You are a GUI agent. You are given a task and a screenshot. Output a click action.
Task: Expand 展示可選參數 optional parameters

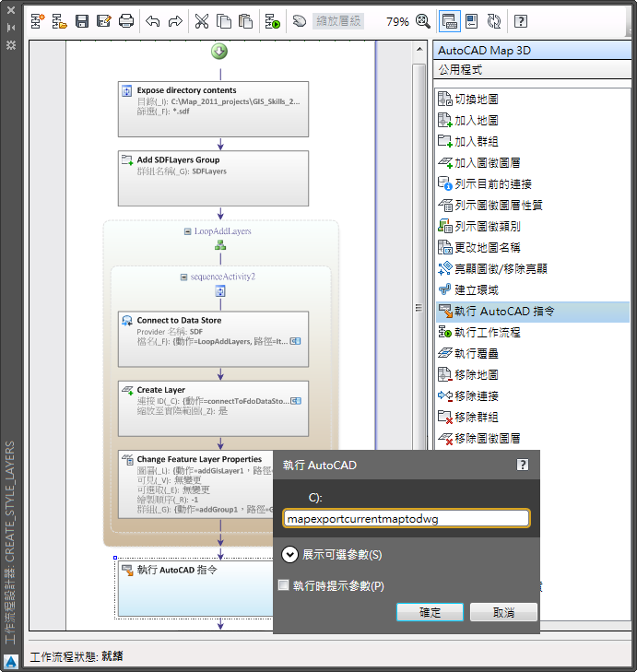click(x=289, y=555)
